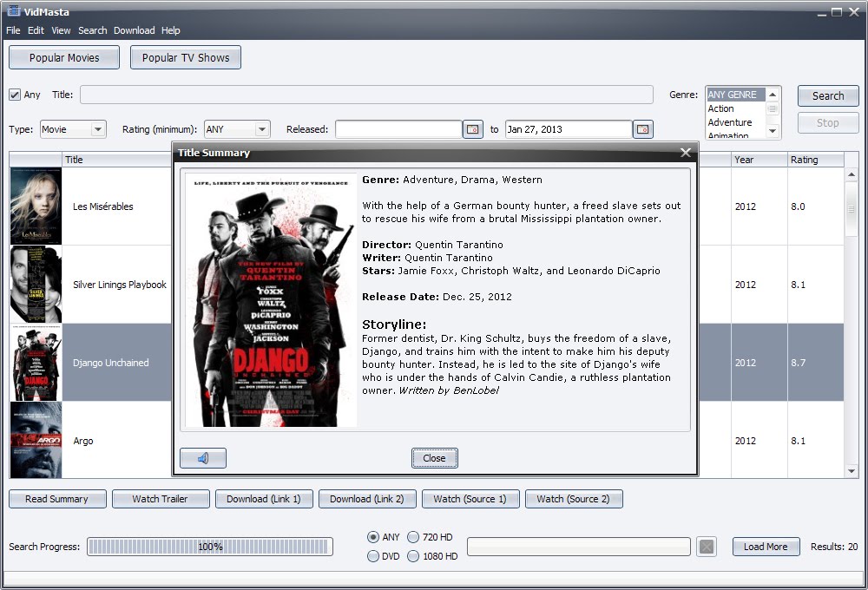Click Download (Link 2) button

pyautogui.click(x=367, y=499)
